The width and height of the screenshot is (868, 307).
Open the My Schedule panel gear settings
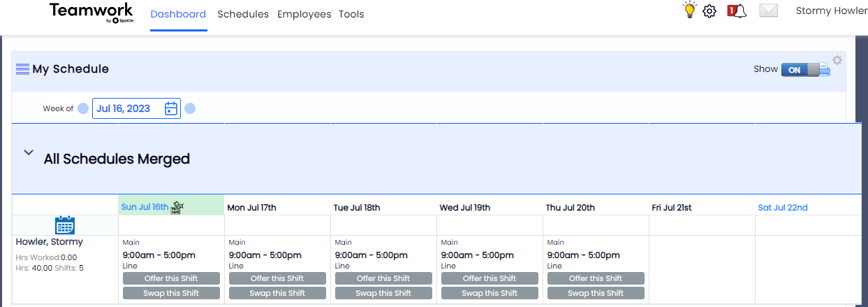[x=837, y=60]
